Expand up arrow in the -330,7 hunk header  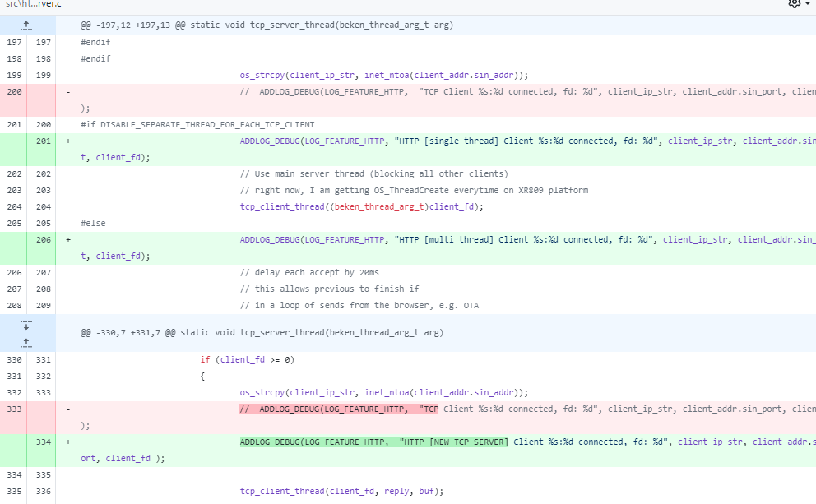(26, 342)
